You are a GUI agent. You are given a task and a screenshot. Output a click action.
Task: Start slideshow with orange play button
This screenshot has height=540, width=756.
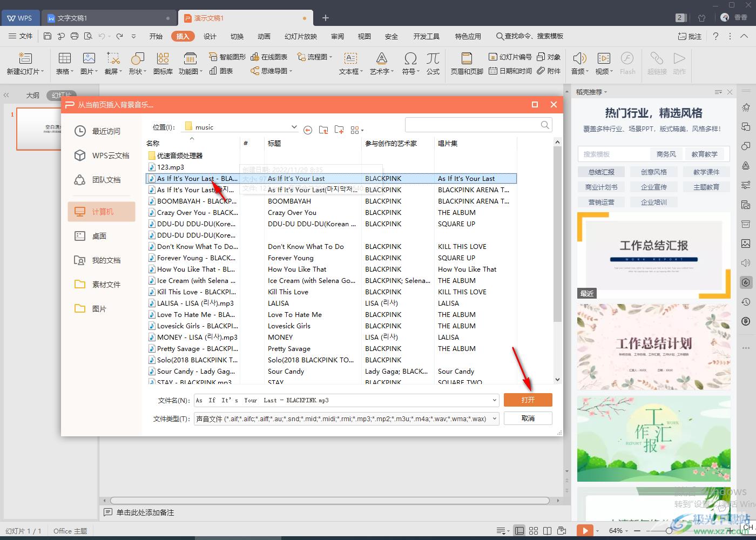click(x=585, y=530)
